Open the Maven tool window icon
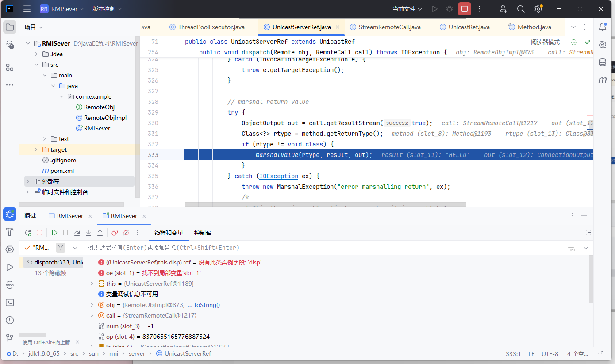 pyautogui.click(x=602, y=80)
